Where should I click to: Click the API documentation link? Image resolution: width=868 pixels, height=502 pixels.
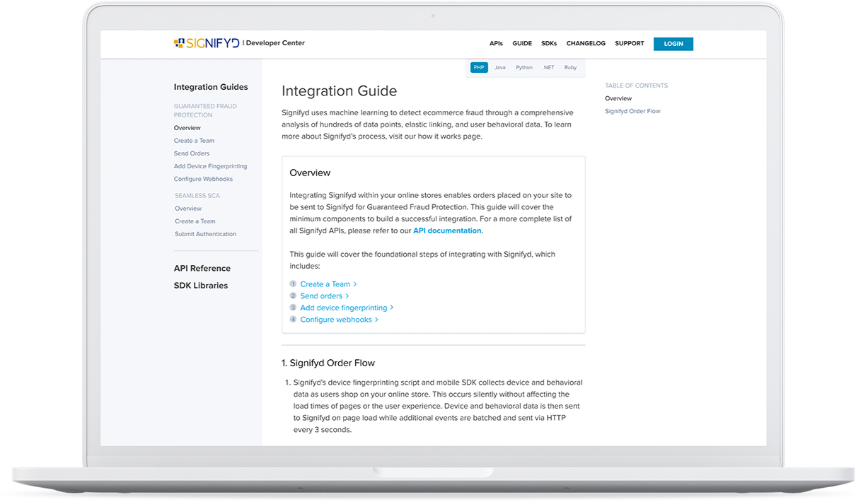447,230
